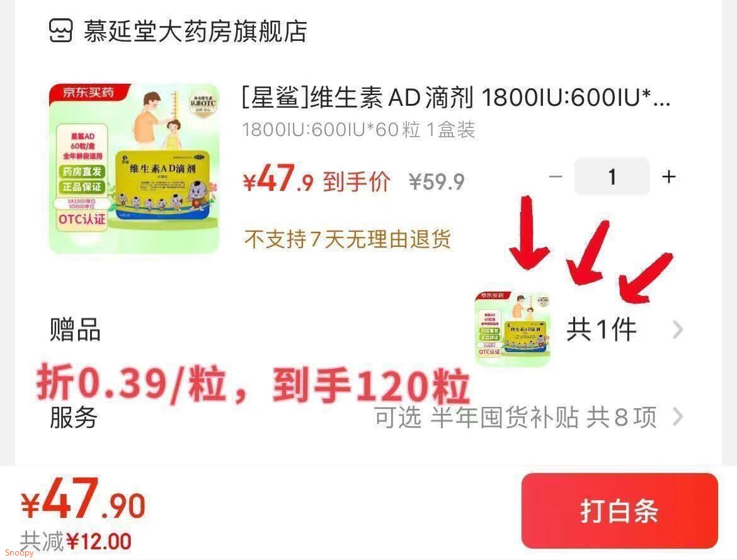Tap the original price ¥59.9
This screenshot has height=560, width=737.
point(437,182)
